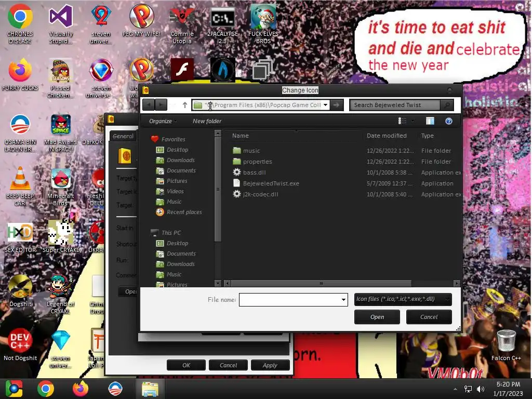This screenshot has width=532, height=399.
Task: Click New folder in the toolbar
Action: 207,121
